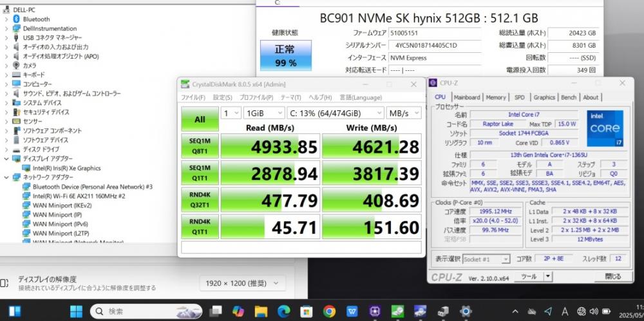
Task: Click the CrystalDiskMark title bar app icon
Action: pos(185,84)
